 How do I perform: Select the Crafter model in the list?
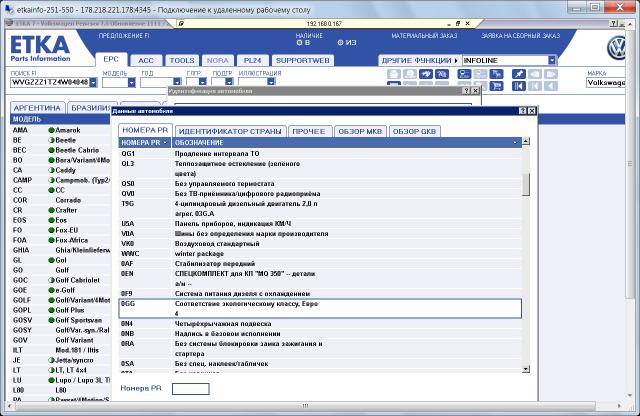click(x=60, y=210)
